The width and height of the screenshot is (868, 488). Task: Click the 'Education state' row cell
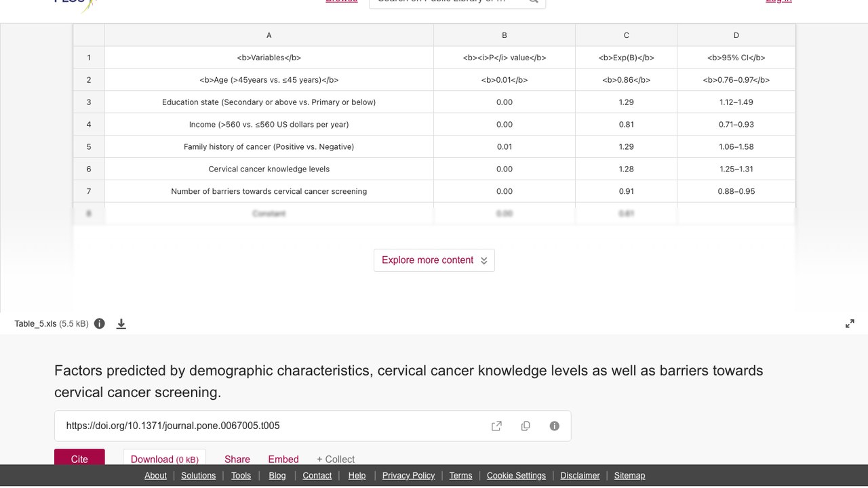click(269, 102)
